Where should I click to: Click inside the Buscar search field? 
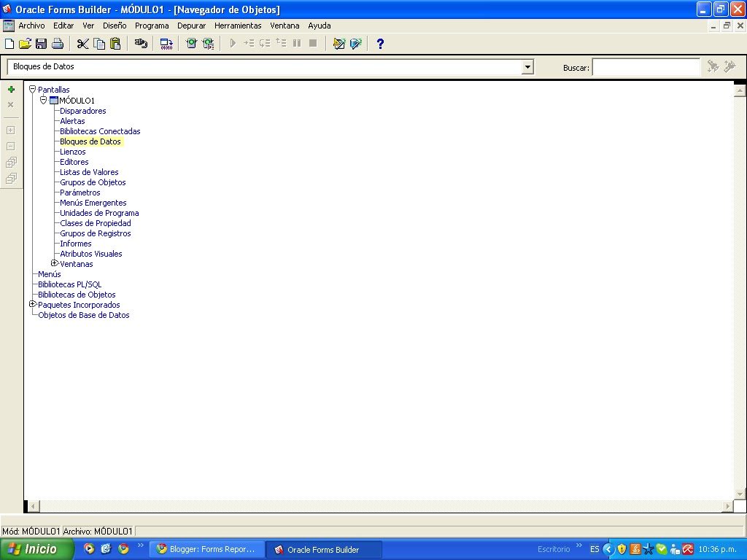tap(646, 67)
